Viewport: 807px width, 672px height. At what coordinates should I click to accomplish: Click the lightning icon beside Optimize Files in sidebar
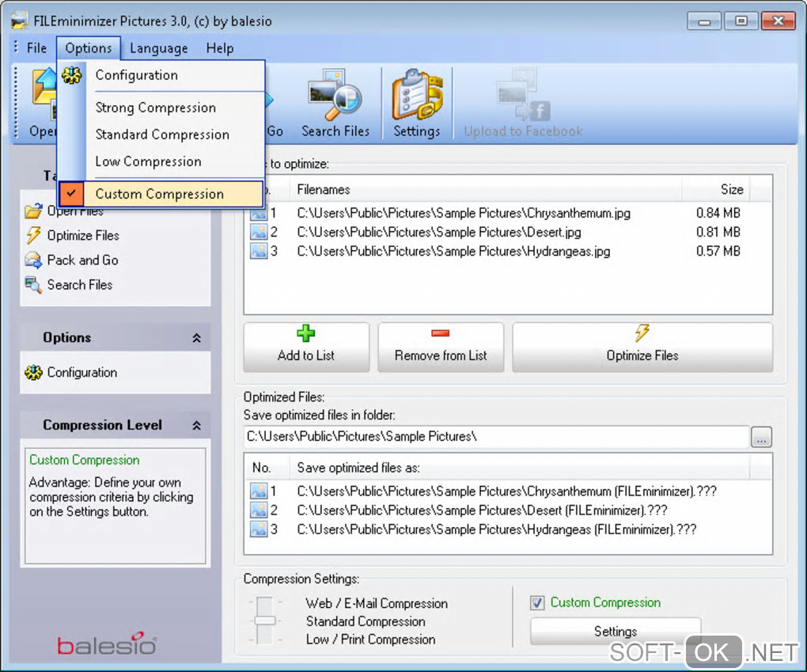[x=33, y=235]
